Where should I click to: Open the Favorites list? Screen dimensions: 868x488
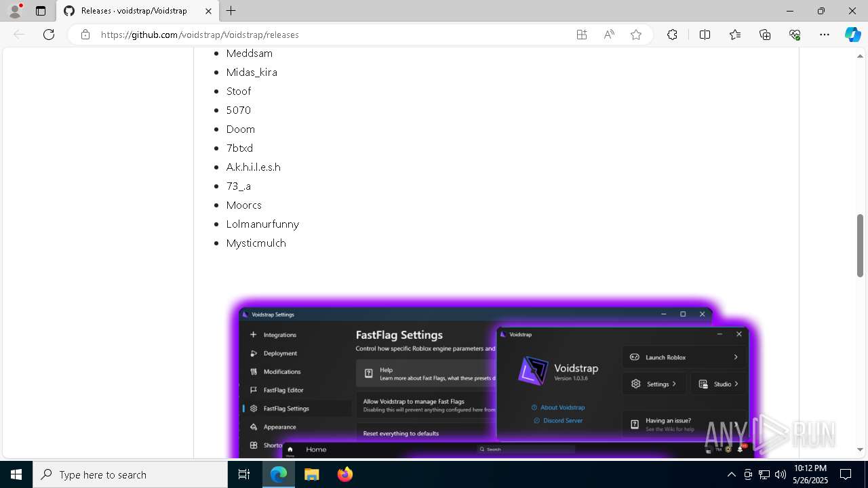pyautogui.click(x=735, y=35)
